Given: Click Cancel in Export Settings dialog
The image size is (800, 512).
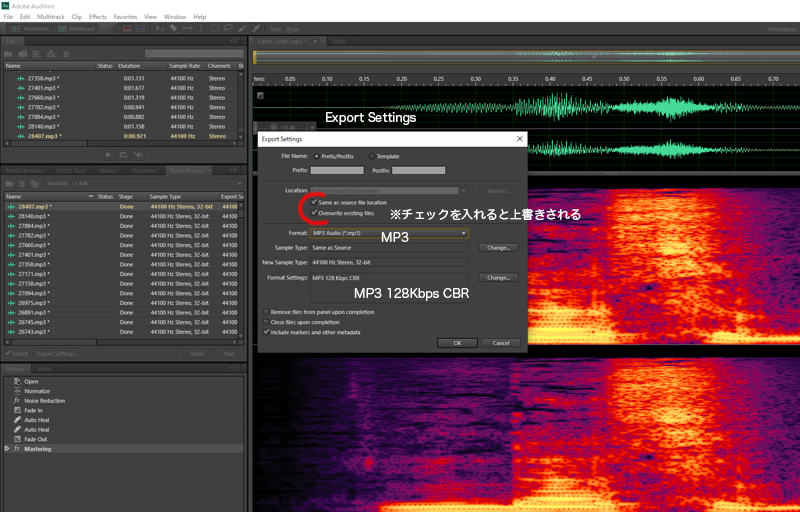Looking at the screenshot, I should (x=501, y=343).
